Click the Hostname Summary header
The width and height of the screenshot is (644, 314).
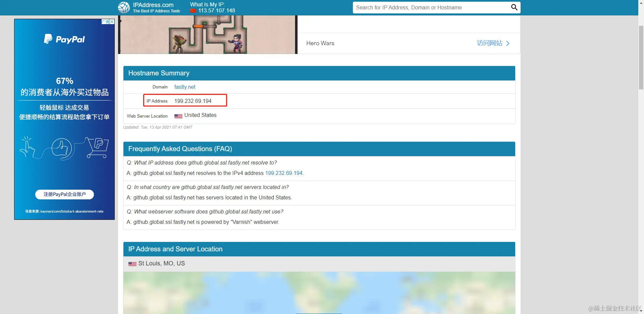319,73
